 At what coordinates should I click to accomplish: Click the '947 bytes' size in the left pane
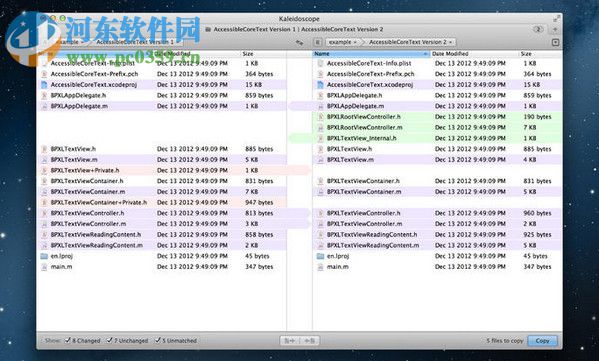(x=259, y=202)
